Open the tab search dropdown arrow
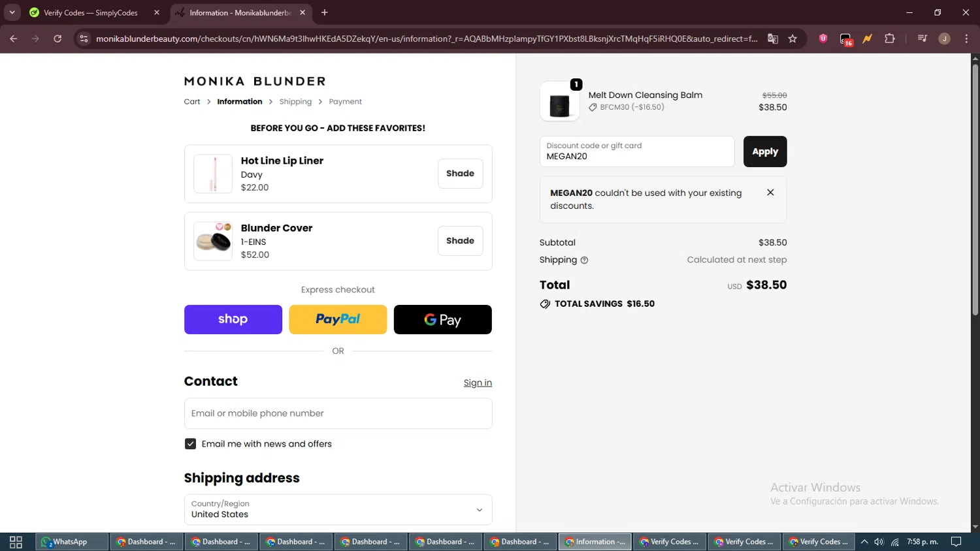Screen dimensions: 980x551 [x=12, y=12]
